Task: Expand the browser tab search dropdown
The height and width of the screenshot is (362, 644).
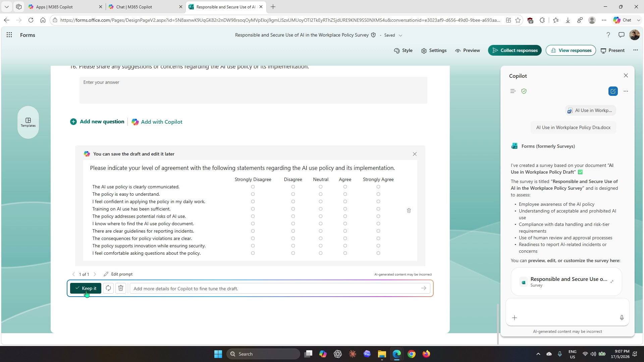Action: tap(6, 7)
